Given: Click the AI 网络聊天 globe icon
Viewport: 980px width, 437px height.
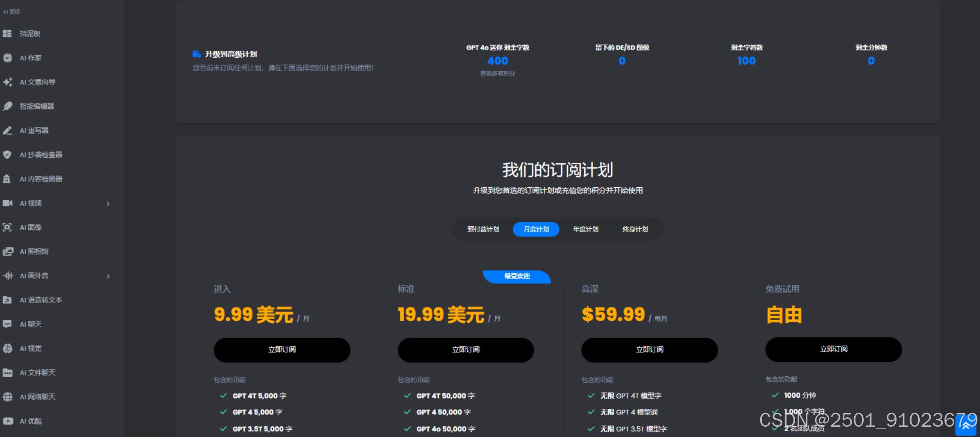Looking at the screenshot, I should click(7, 397).
